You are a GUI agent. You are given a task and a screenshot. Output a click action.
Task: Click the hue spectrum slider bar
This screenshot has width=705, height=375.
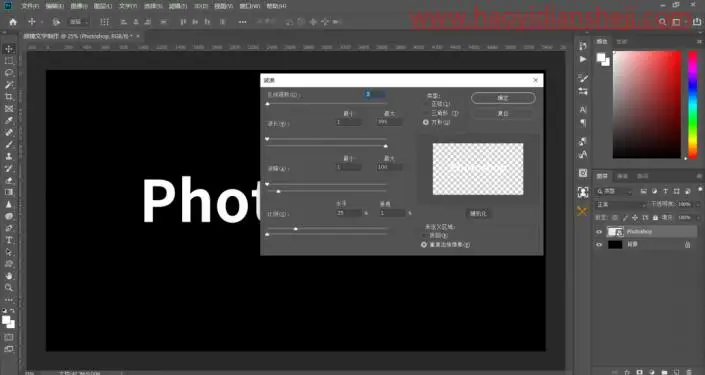[693, 104]
